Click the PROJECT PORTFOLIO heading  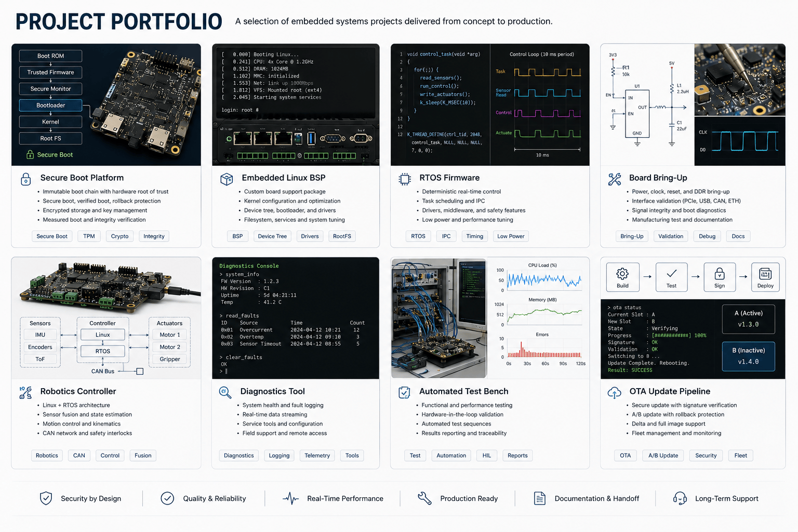(x=119, y=22)
